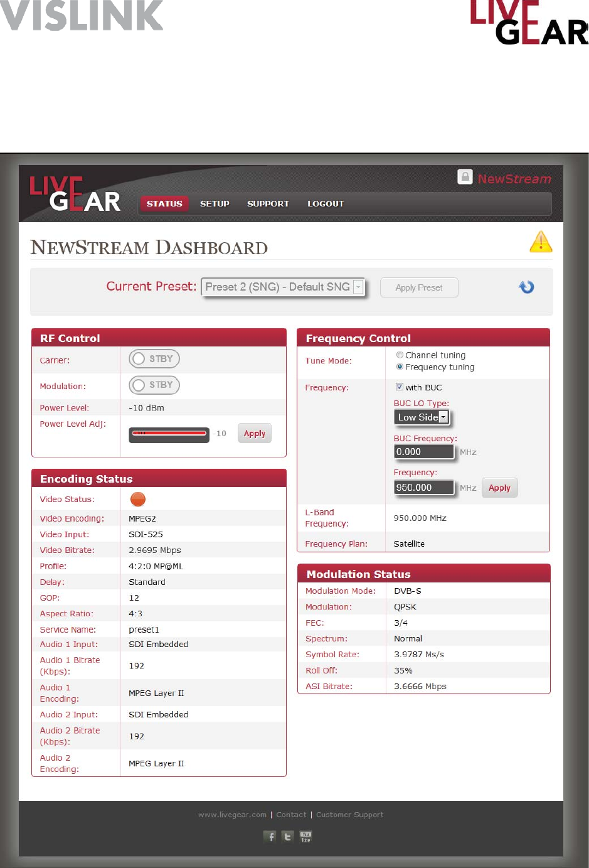Image resolution: width=589 pixels, height=868 pixels.
Task: Toggle the Modulation STBY switch
Action: [154, 385]
